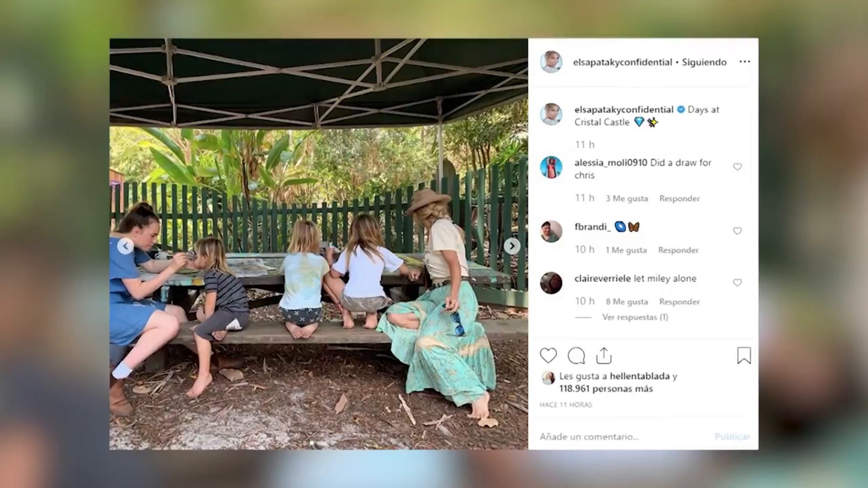
Task: Reply to claireverriele's comment via Responder
Action: (x=679, y=301)
